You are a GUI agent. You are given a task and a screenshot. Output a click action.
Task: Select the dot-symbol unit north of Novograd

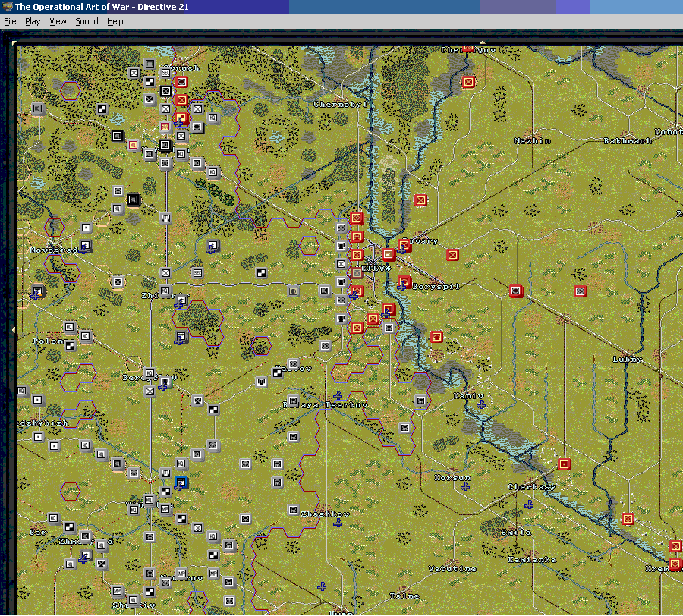86,228
